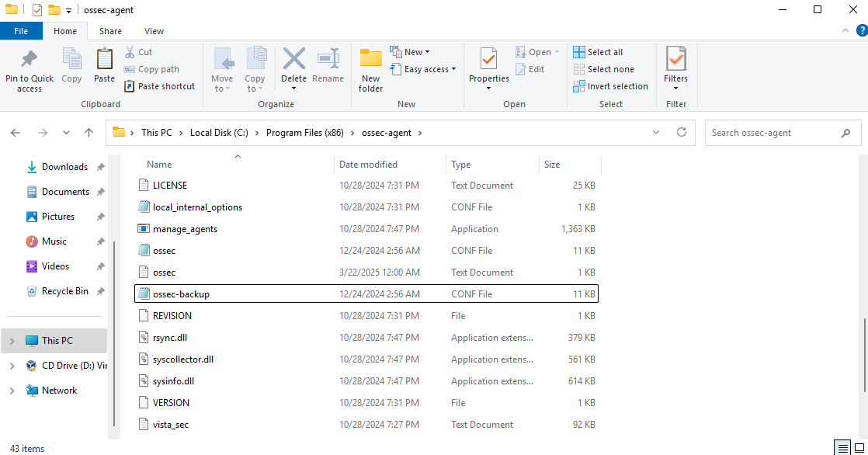
Task: Open the File menu
Action: 21,31
